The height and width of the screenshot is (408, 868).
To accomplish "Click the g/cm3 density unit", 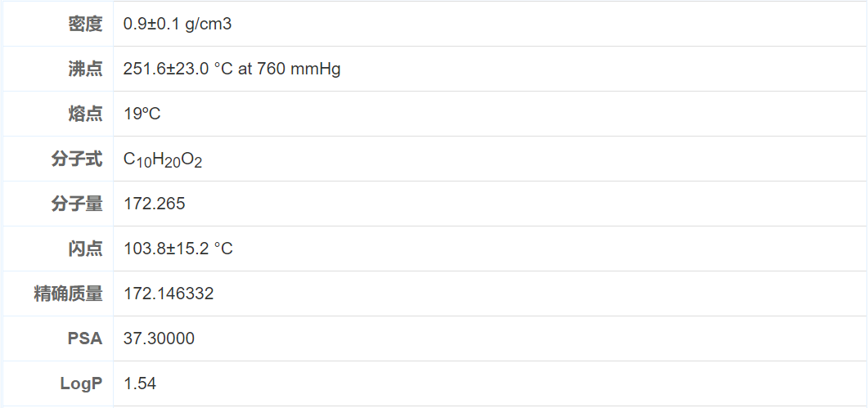I will click(x=206, y=24).
